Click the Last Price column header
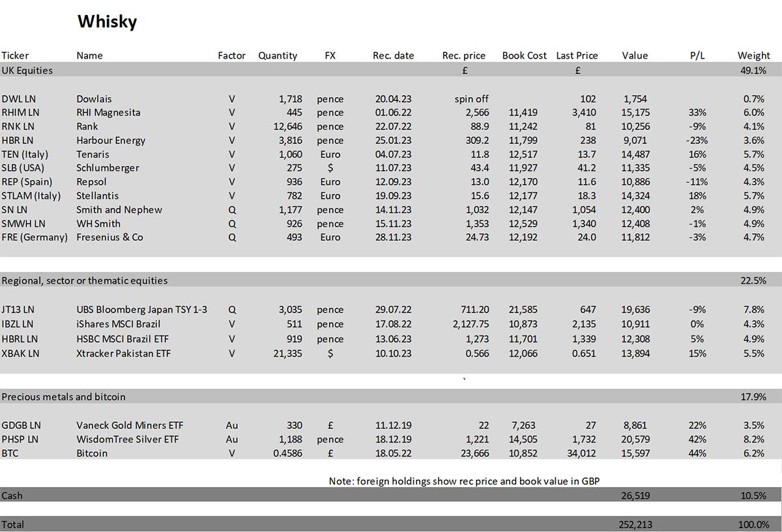The height and width of the screenshot is (532, 782). pos(577,55)
